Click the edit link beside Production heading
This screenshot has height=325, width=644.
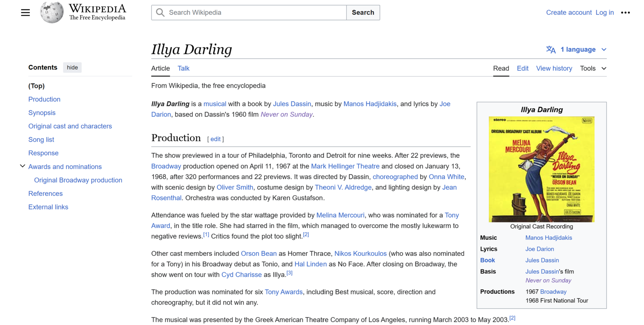point(215,139)
